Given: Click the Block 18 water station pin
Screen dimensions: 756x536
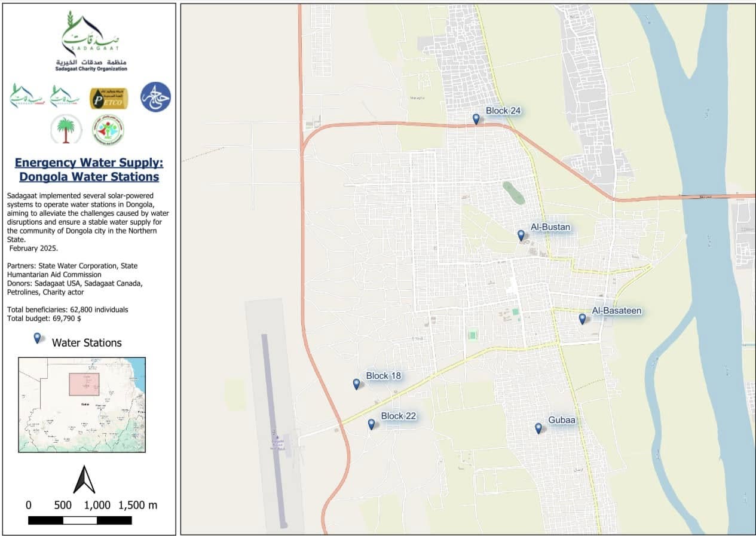Looking at the screenshot, I should 357,384.
